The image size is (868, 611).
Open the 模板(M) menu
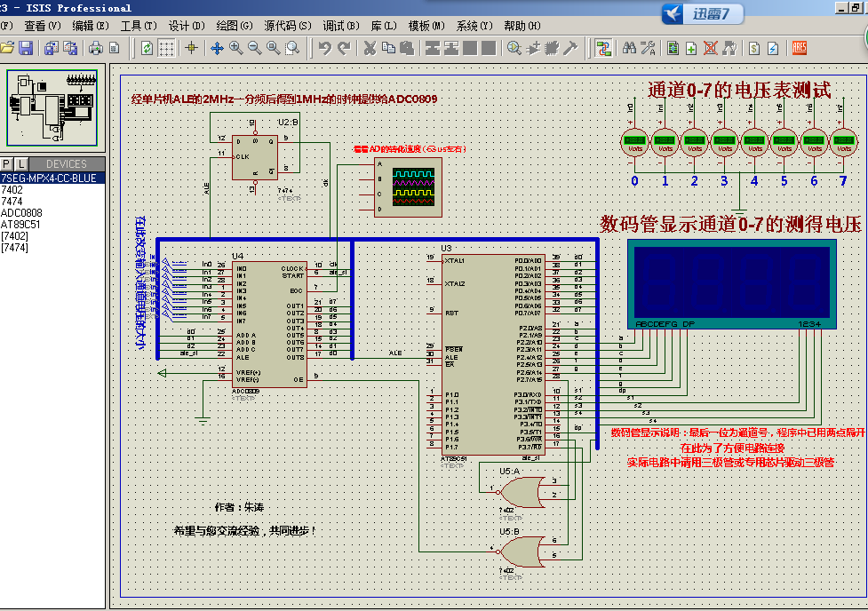coord(426,26)
